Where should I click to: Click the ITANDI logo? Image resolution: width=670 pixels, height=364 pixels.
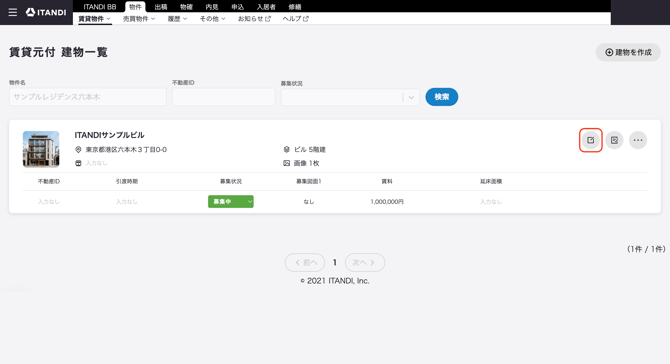click(46, 12)
